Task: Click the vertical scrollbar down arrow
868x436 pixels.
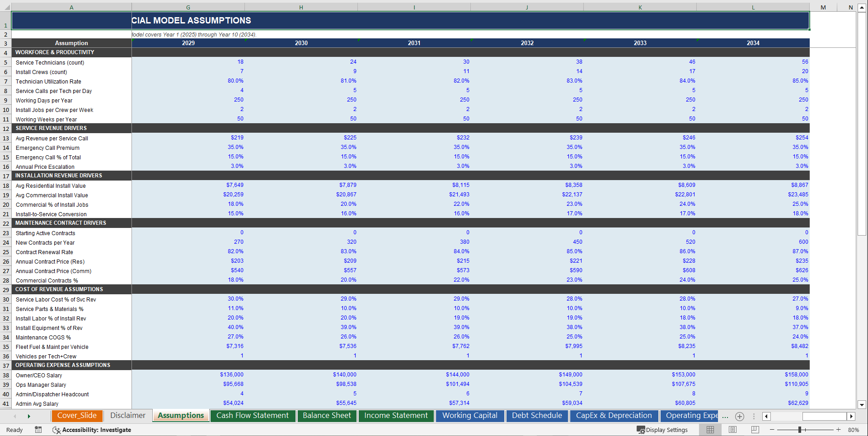Action: (x=862, y=405)
